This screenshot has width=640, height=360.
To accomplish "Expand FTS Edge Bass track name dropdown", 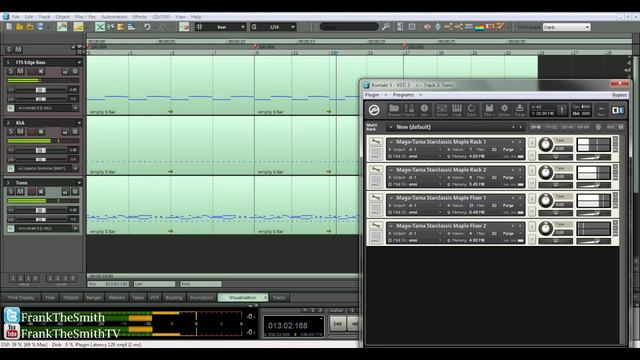I will pyautogui.click(x=79, y=62).
